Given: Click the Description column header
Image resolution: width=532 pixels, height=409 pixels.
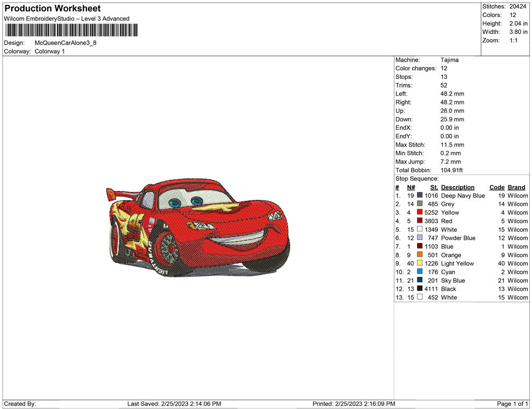Looking at the screenshot, I should 458,187.
